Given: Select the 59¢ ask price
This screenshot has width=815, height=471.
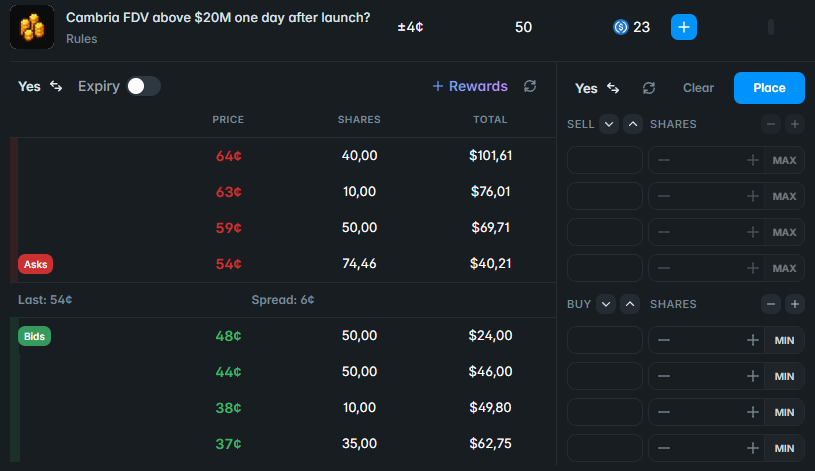Looking at the screenshot, I should (229, 228).
